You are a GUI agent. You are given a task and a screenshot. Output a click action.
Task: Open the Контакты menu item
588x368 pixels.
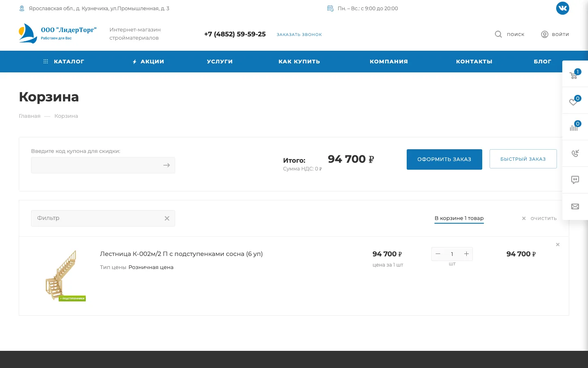tap(474, 61)
